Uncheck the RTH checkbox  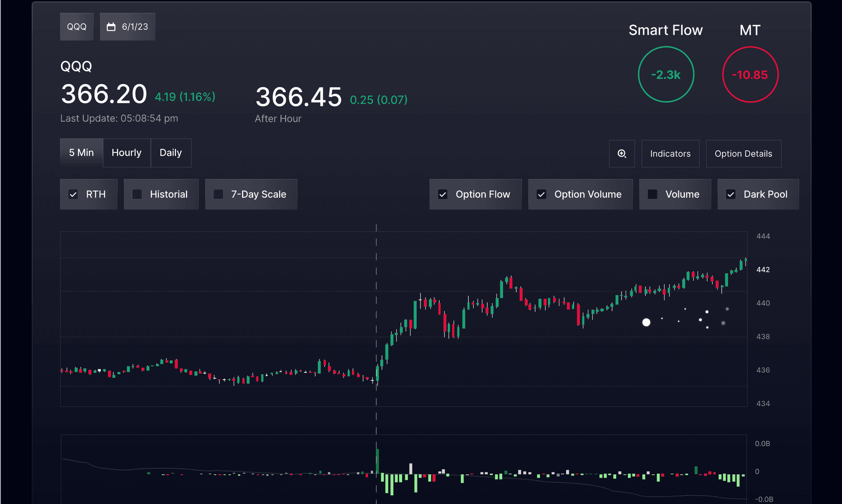73,194
